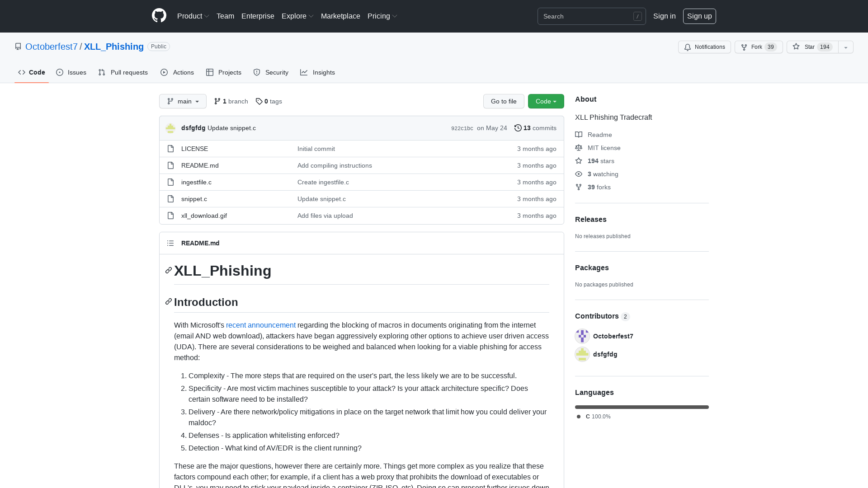The image size is (868, 488).
Task: Open the Team page in header
Action: pyautogui.click(x=225, y=16)
